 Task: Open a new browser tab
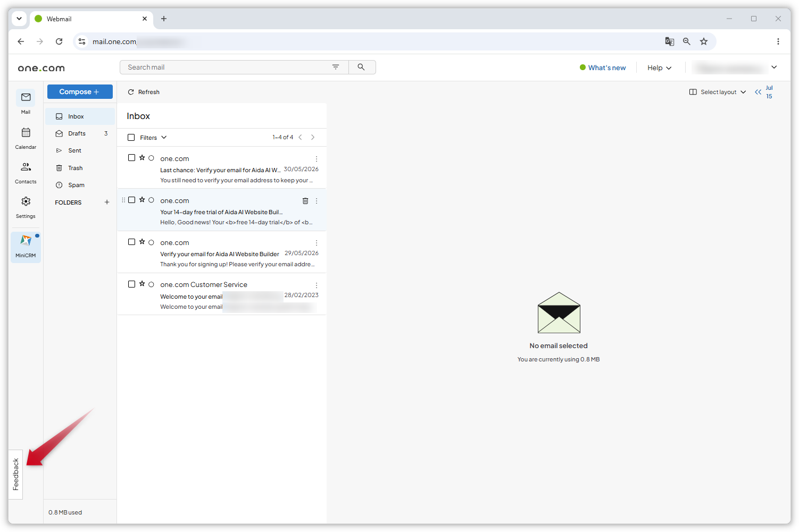pyautogui.click(x=164, y=19)
